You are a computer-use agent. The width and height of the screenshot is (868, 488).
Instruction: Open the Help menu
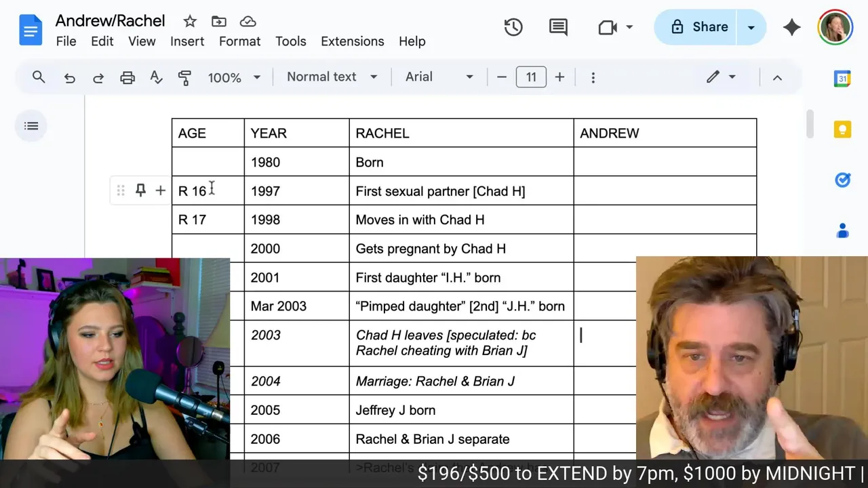[x=412, y=41]
